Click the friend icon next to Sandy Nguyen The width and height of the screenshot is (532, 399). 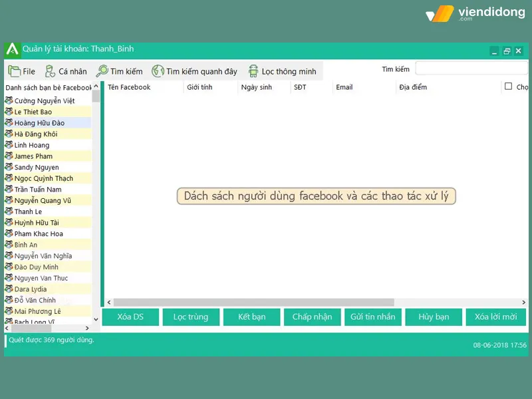click(x=9, y=167)
